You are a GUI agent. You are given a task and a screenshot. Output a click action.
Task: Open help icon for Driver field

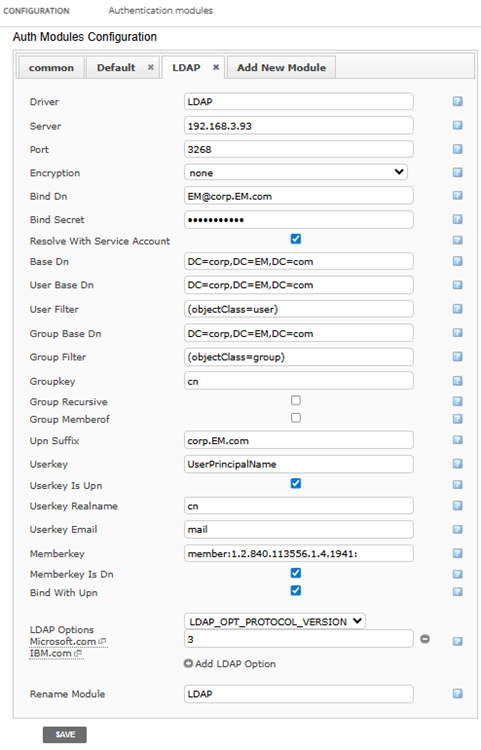coord(457,101)
